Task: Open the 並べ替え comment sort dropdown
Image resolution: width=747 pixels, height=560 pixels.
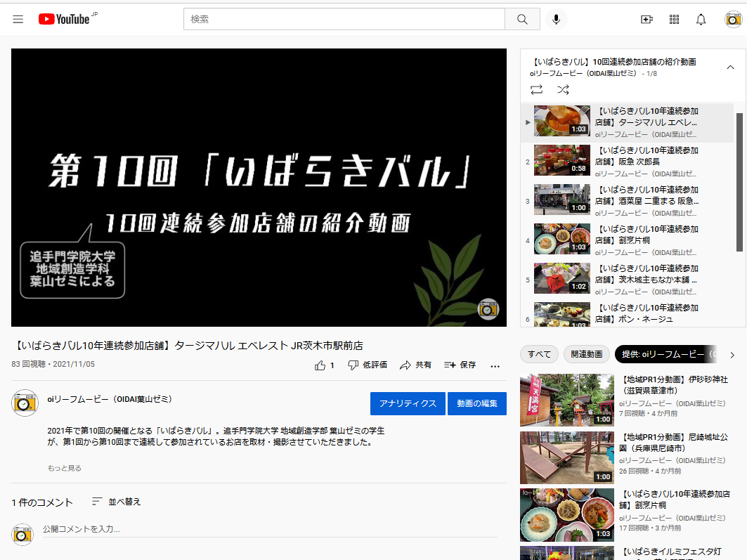Action: (117, 502)
